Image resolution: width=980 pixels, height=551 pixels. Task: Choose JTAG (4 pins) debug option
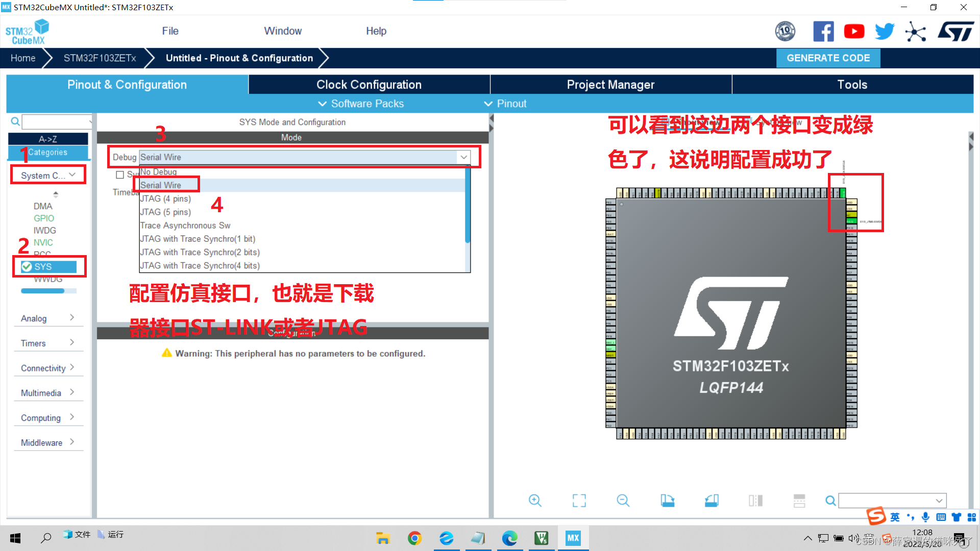(x=165, y=199)
